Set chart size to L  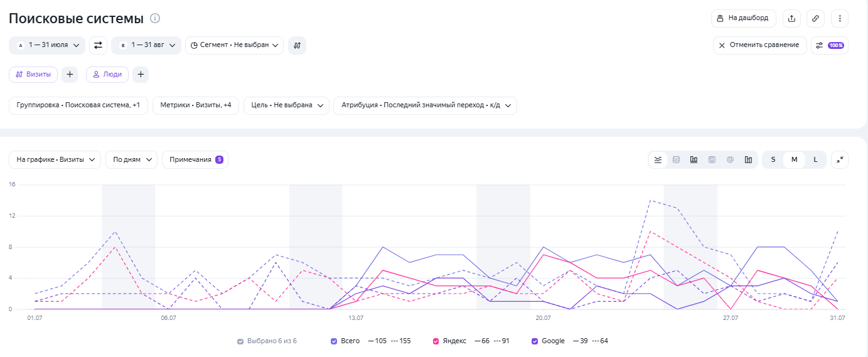pyautogui.click(x=815, y=159)
